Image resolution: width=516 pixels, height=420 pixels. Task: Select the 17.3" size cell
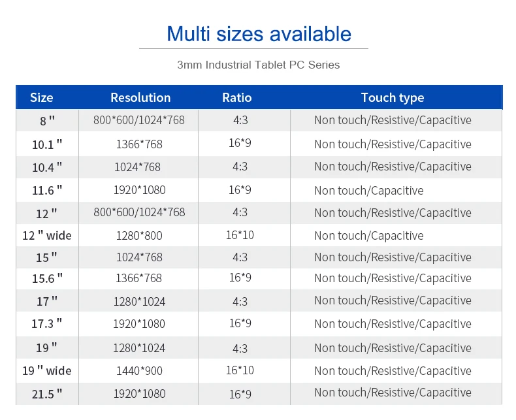[47, 323]
